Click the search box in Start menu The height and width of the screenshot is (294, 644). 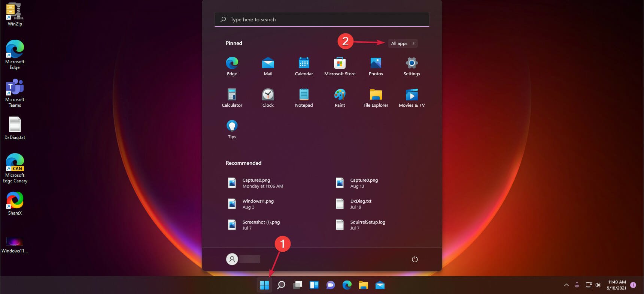pos(322,19)
